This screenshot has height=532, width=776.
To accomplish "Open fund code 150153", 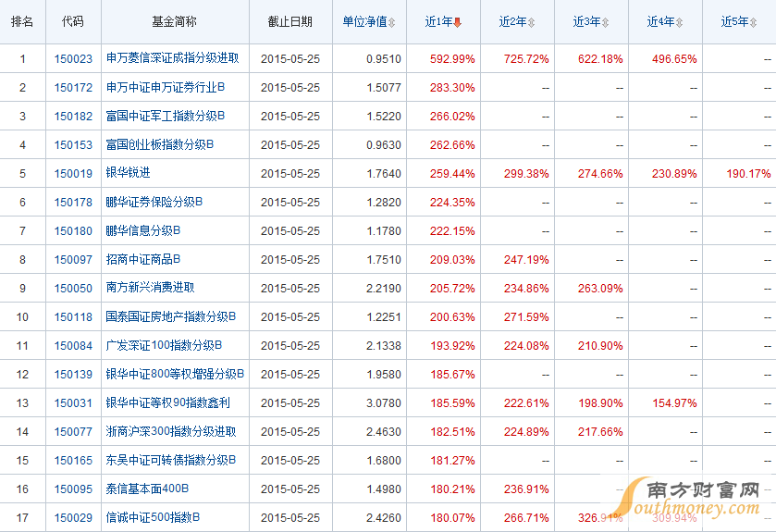I will (73, 145).
